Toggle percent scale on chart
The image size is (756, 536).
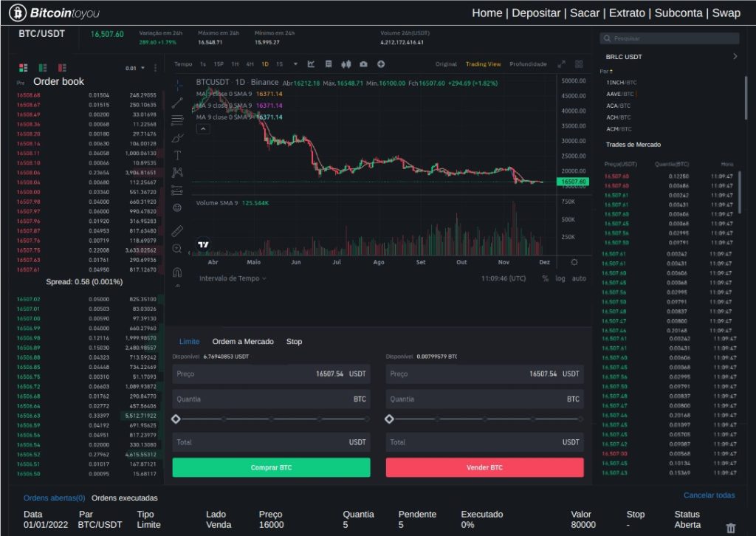(546, 278)
